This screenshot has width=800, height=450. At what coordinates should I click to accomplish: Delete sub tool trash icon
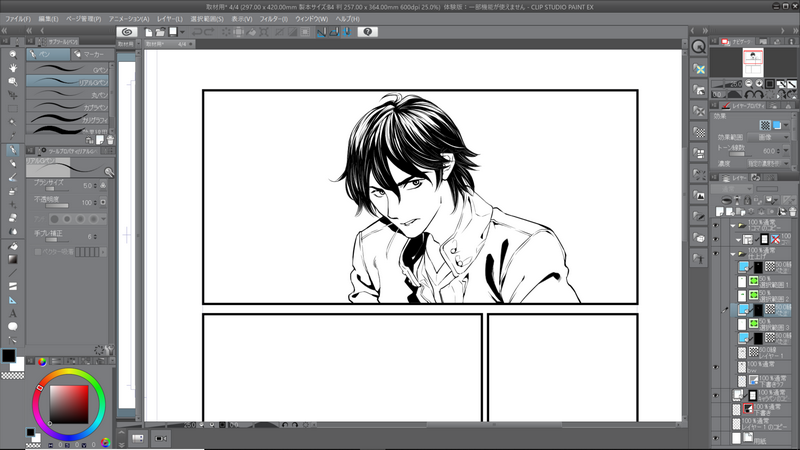point(110,140)
